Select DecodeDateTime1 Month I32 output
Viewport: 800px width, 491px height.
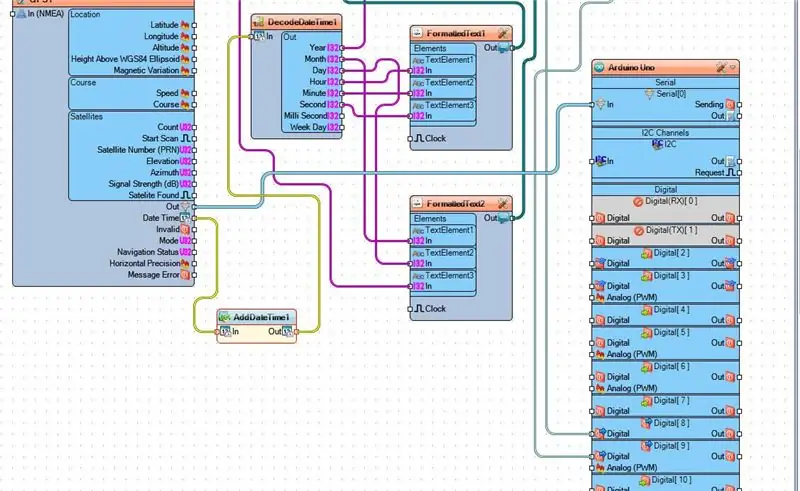click(x=333, y=59)
